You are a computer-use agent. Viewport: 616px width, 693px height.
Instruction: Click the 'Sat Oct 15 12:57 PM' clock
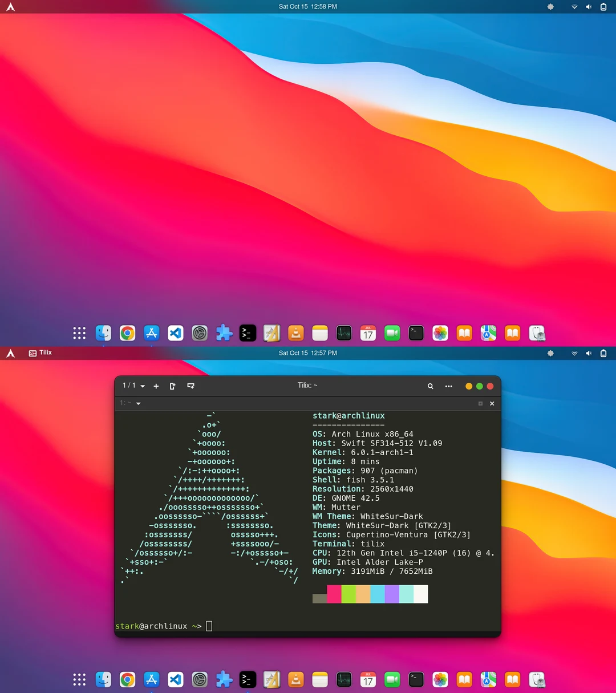[x=307, y=353]
